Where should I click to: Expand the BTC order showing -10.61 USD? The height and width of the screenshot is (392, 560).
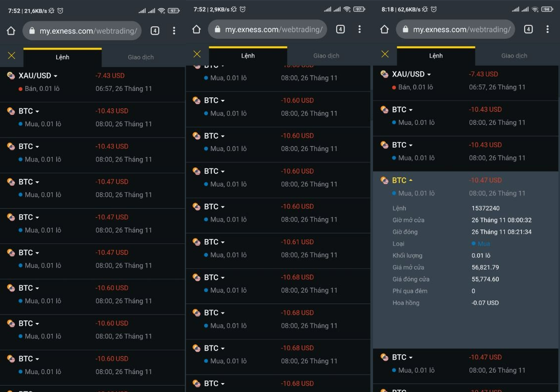click(222, 242)
